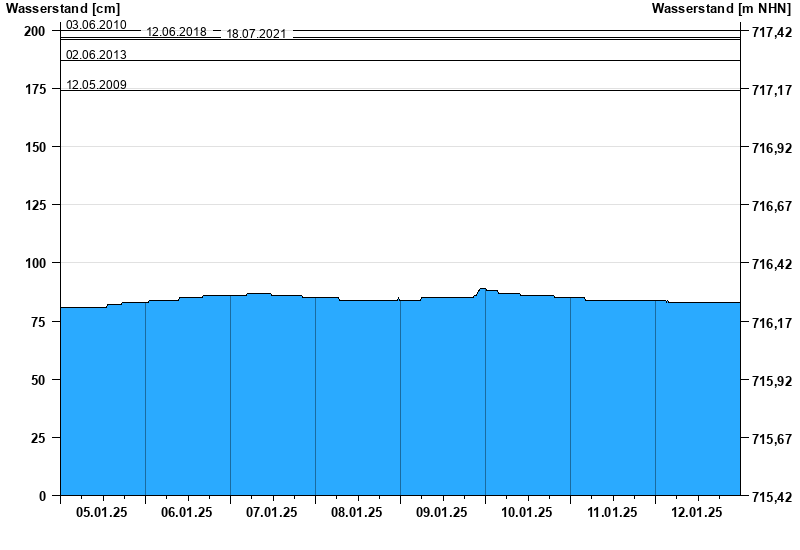Viewport: 800px width, 550px height.
Task: Click the 717,42 value on right axis
Action: pos(771,32)
